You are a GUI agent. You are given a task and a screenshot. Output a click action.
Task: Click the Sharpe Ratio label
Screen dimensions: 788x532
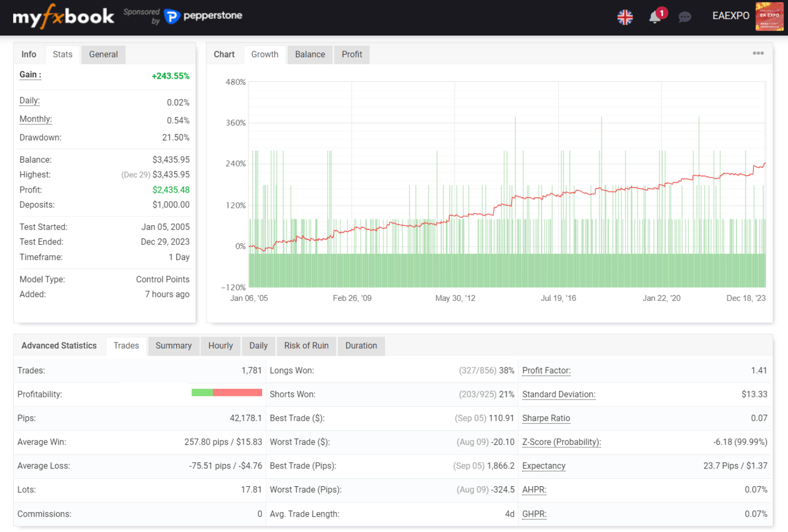(546, 418)
